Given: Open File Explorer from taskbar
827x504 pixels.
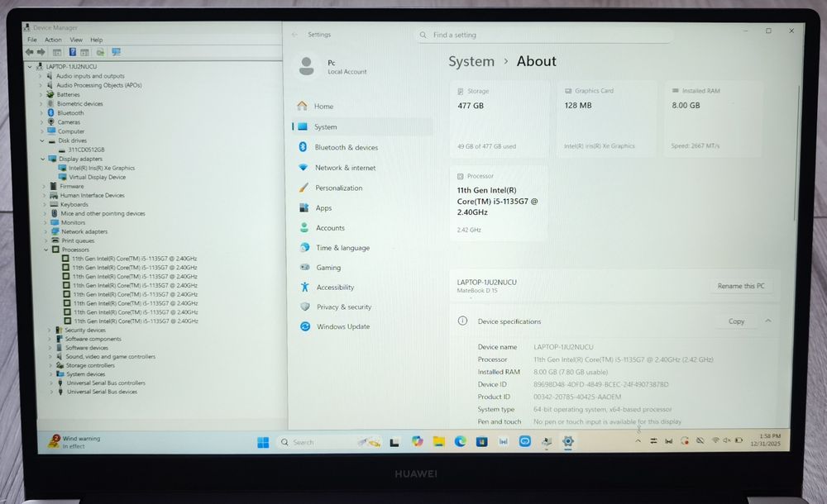Looking at the screenshot, I should (x=439, y=442).
